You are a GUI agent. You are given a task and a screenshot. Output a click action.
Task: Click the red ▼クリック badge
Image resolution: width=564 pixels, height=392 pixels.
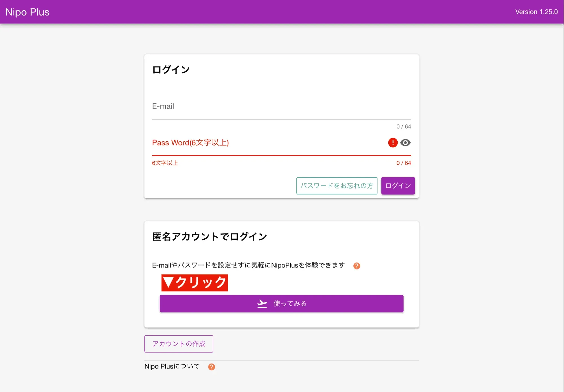194,283
